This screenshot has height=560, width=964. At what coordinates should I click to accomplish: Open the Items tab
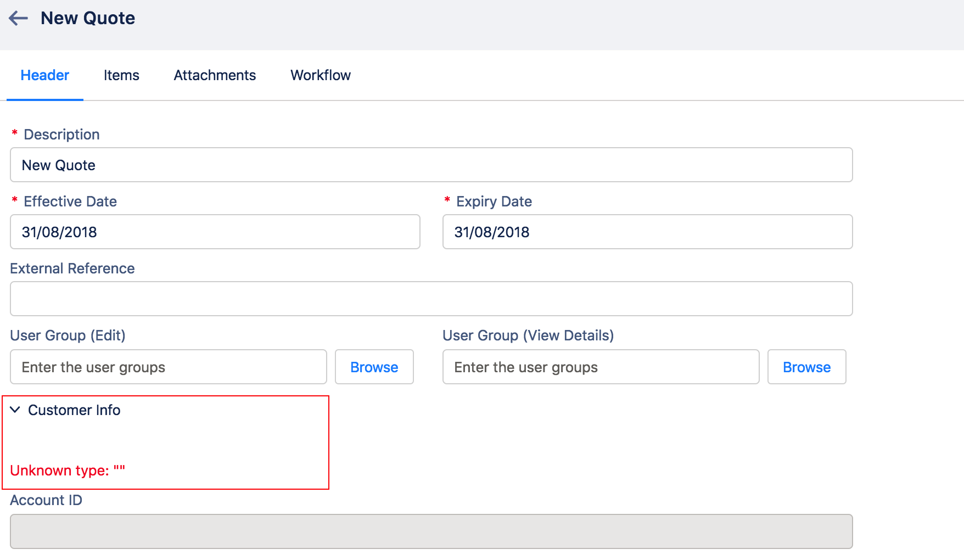tap(121, 75)
